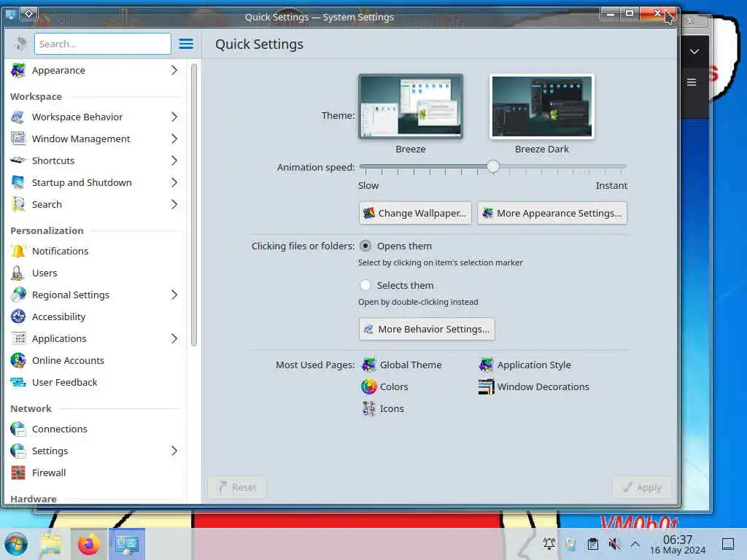
Task: Click the Appearance icon in the sidebar
Action: pos(18,71)
